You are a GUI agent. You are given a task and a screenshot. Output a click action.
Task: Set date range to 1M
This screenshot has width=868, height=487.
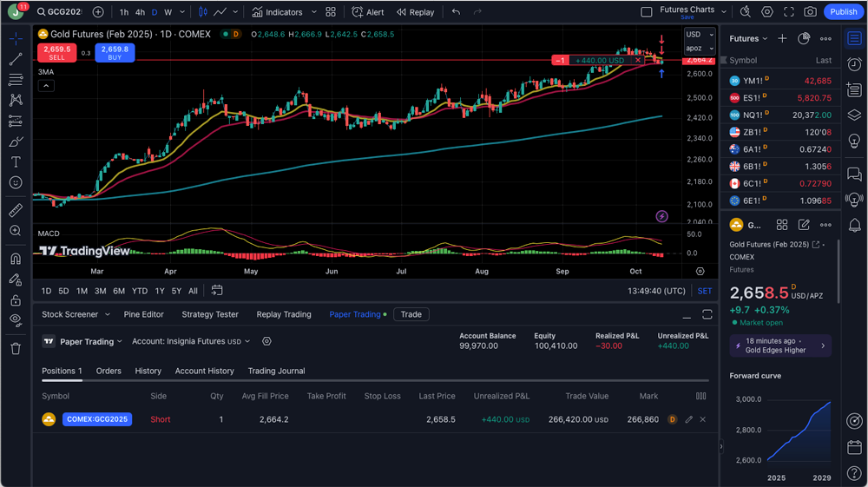[82, 291]
